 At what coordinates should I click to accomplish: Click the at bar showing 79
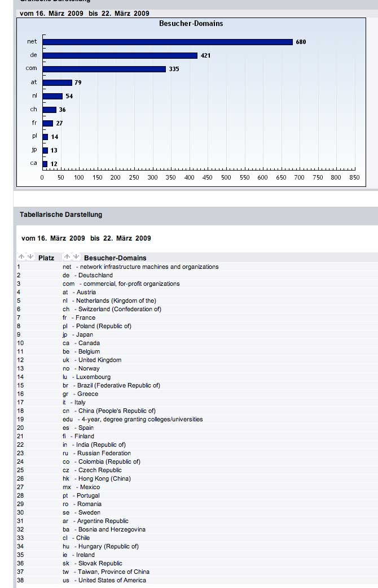click(x=57, y=82)
